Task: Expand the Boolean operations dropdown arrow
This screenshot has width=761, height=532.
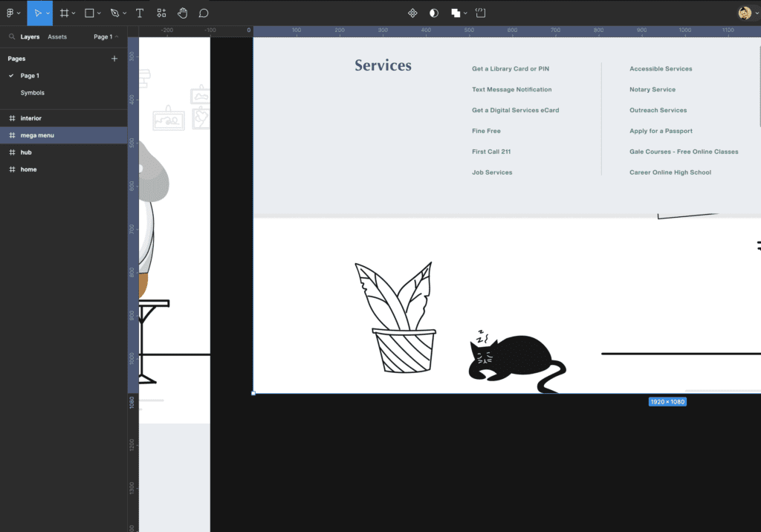Action: coord(466,13)
